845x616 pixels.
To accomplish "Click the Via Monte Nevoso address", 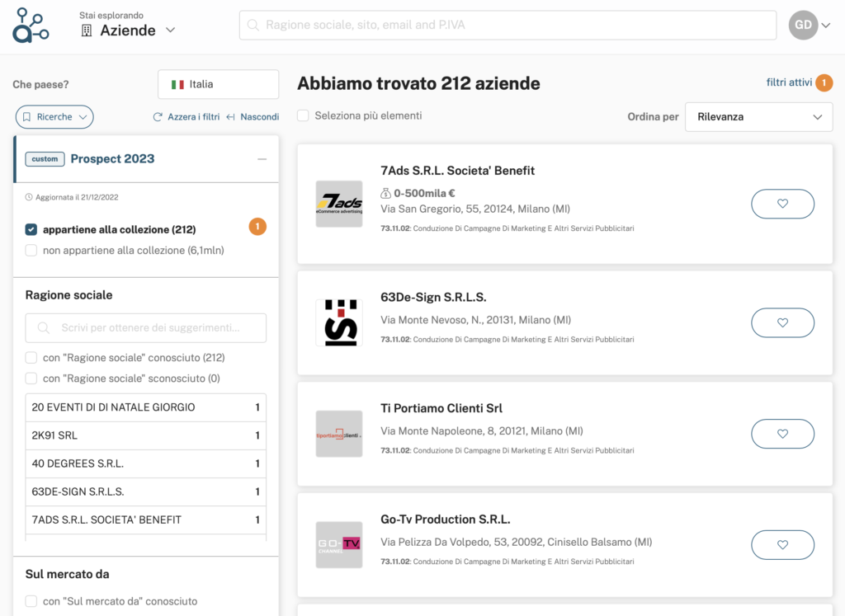I will coord(476,320).
